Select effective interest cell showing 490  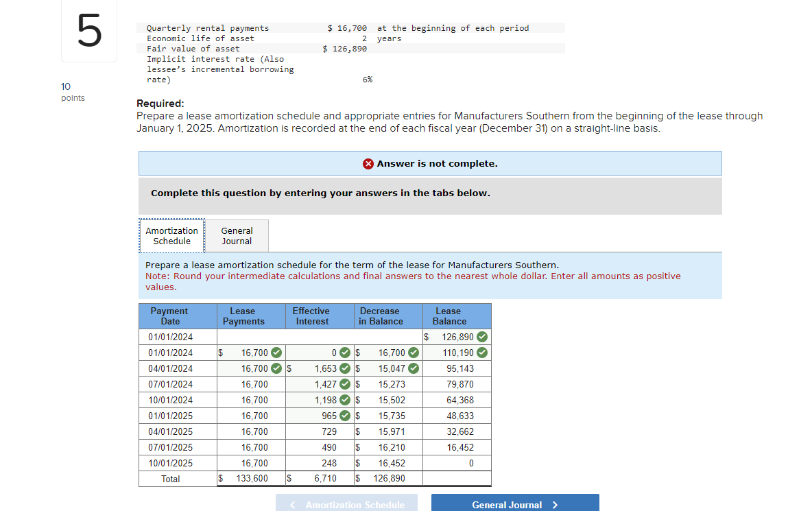pos(320,447)
